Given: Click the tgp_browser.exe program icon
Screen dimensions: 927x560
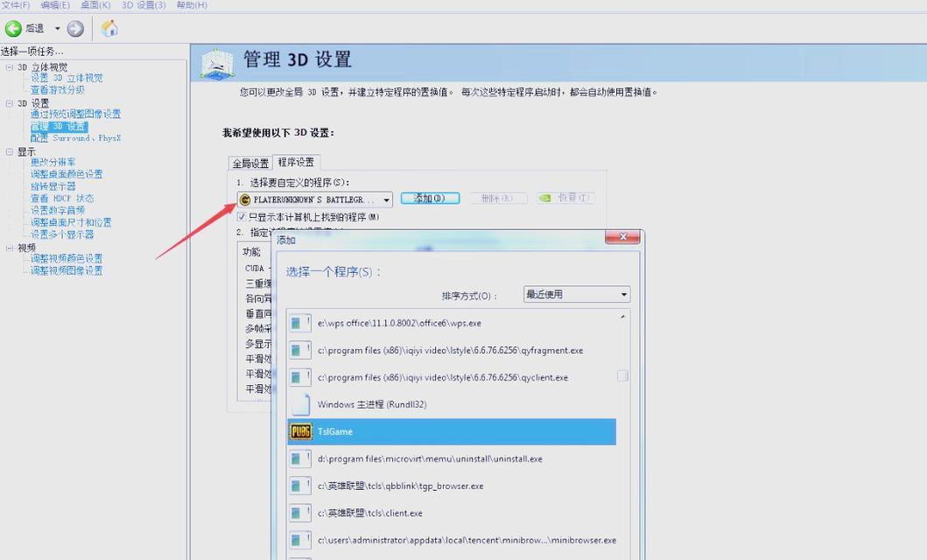Looking at the screenshot, I should pos(300,486).
